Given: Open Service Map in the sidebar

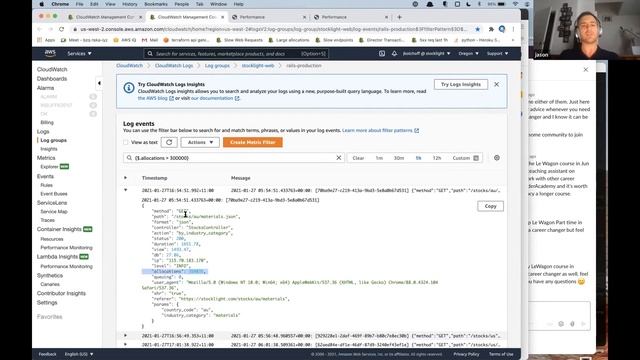Looking at the screenshot, I should (x=54, y=211).
